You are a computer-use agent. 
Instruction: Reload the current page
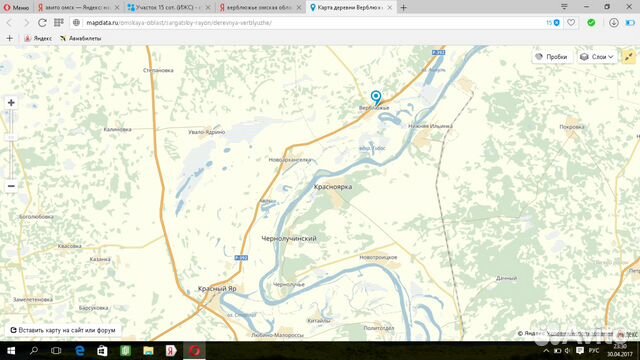(42, 23)
